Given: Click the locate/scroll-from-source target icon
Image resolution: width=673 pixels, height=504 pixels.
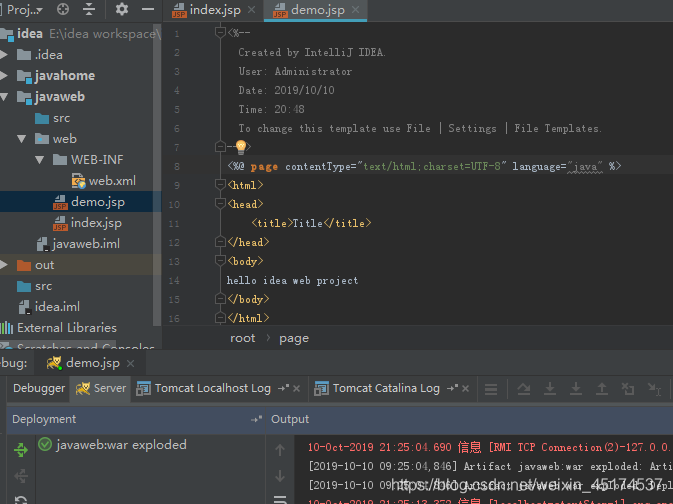Looking at the screenshot, I should coord(63,9).
